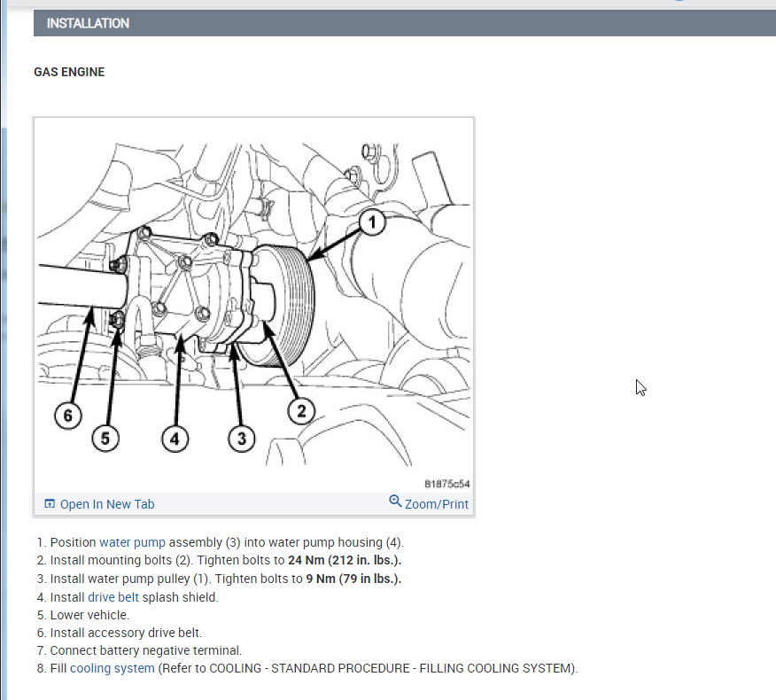Click torque value '9 Nm (79 in lbs.).'

click(x=353, y=579)
